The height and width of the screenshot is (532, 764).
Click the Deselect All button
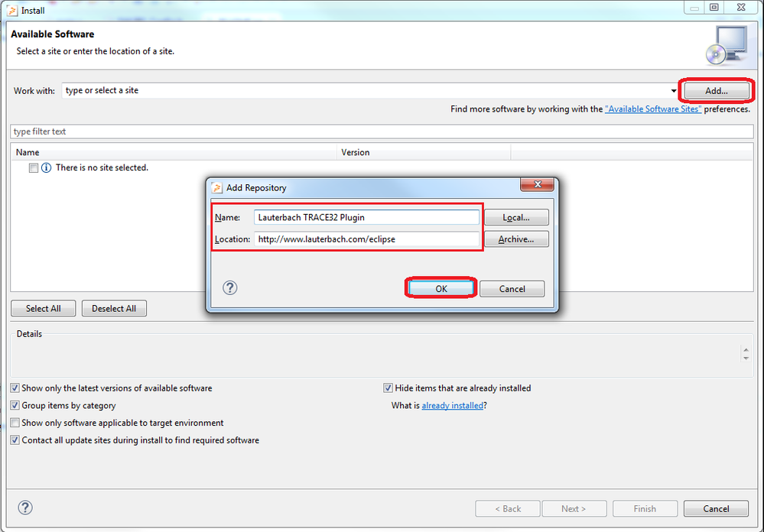(x=114, y=308)
